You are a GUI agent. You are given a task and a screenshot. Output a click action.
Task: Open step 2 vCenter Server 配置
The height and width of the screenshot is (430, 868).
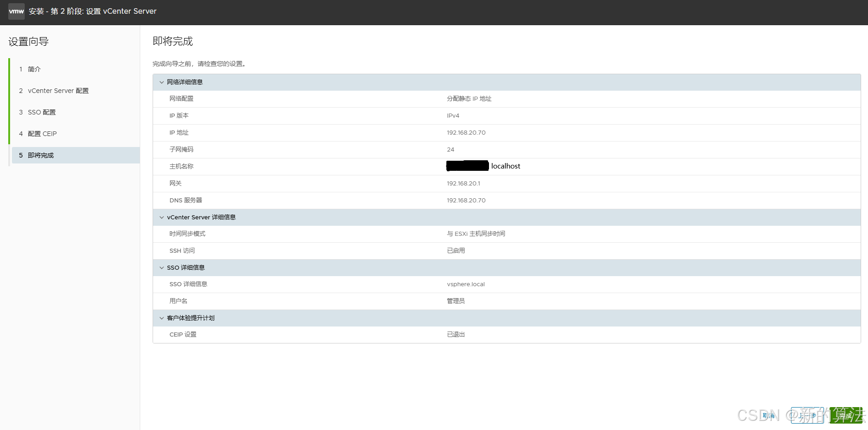click(76, 91)
